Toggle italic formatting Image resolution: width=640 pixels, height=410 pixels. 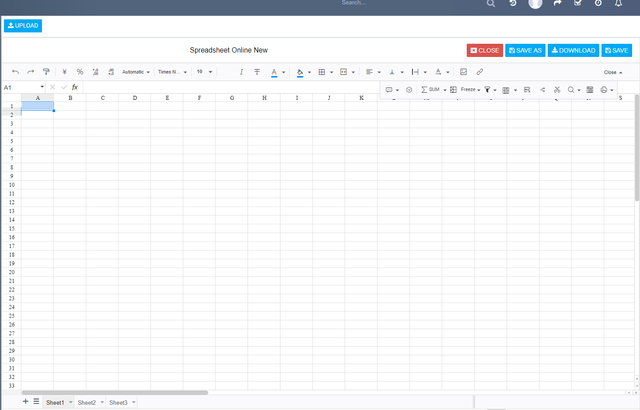pos(241,72)
